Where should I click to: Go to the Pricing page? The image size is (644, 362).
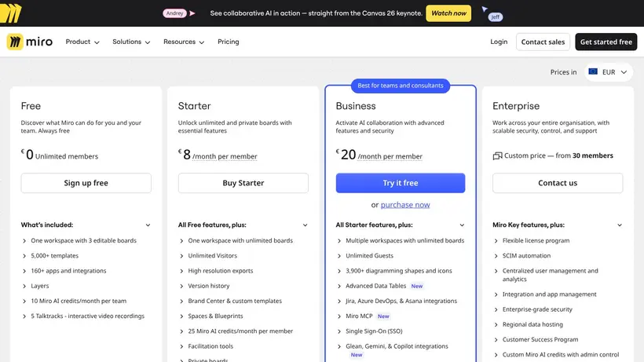tap(229, 42)
